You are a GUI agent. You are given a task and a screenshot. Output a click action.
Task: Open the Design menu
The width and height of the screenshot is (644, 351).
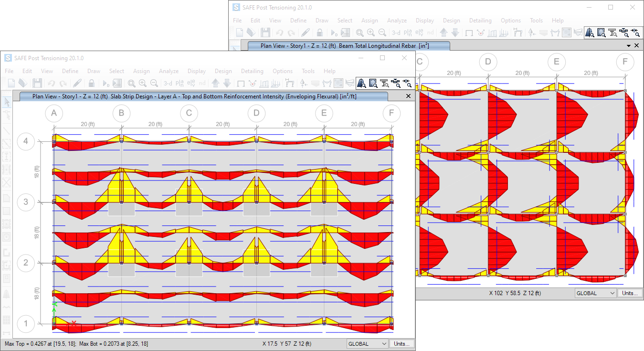pos(223,71)
